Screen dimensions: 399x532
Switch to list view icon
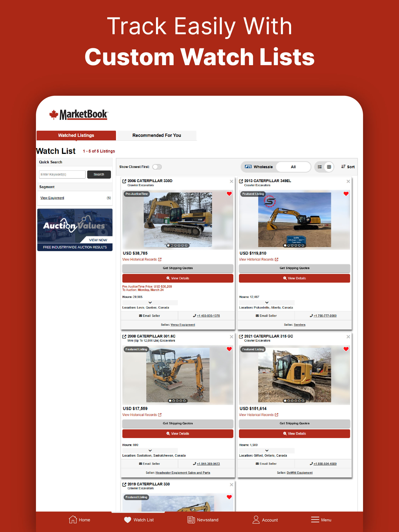coord(319,167)
